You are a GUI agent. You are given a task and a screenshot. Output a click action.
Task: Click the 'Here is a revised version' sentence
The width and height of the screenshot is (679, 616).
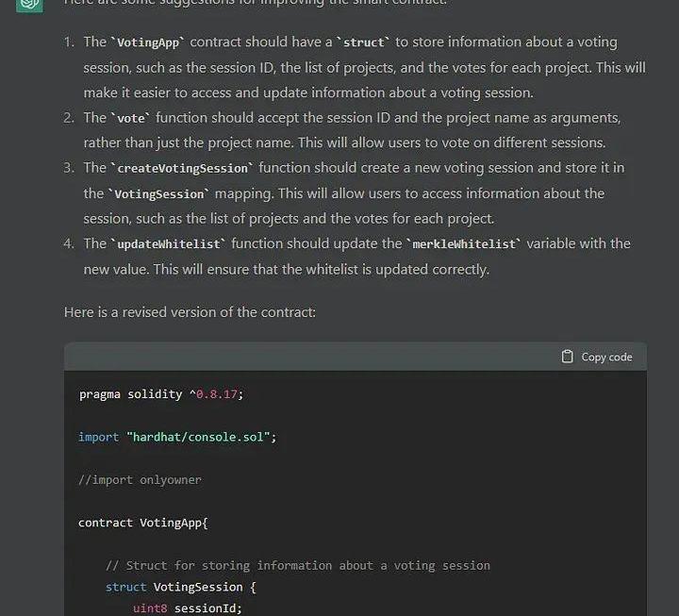click(x=190, y=312)
